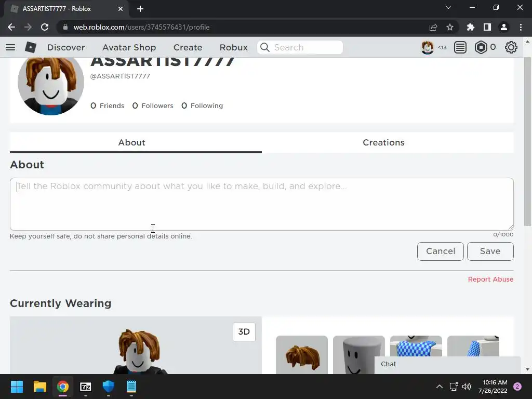
Task: Open Windows Security shield taskbar icon
Action: [x=108, y=387]
